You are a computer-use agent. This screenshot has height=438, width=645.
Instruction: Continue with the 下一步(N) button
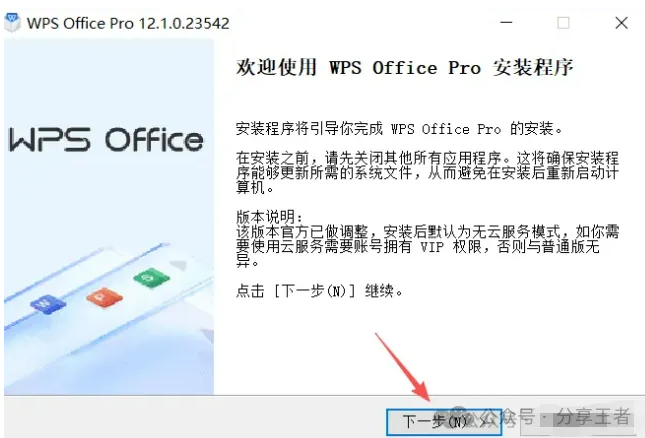click(444, 422)
